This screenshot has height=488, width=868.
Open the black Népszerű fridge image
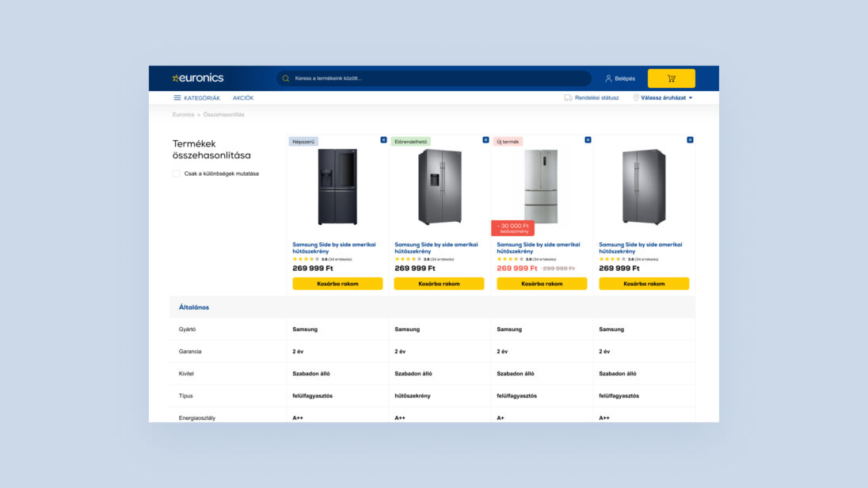(x=337, y=187)
